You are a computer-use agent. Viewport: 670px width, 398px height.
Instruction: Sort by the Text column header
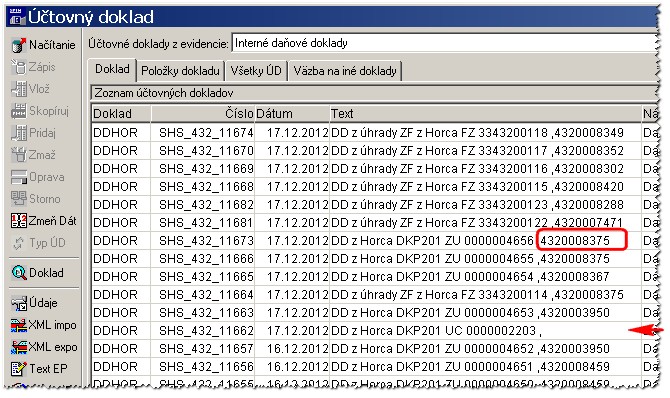click(485, 114)
